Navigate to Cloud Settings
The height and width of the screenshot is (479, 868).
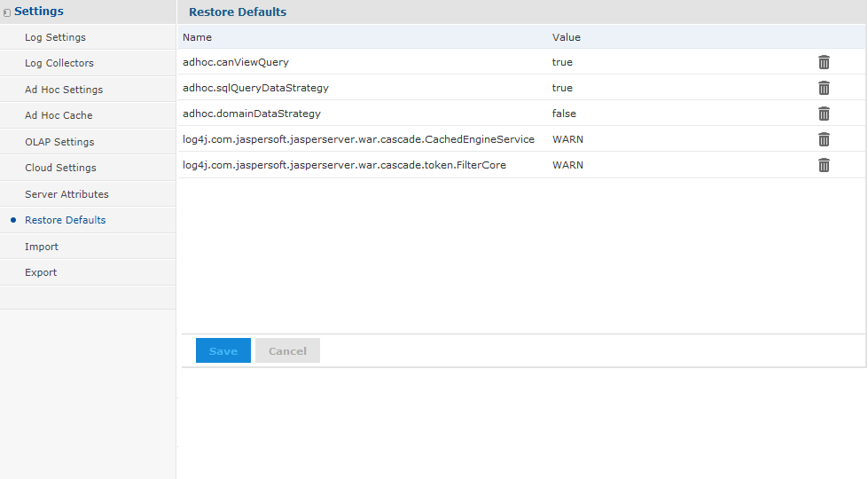coord(60,168)
